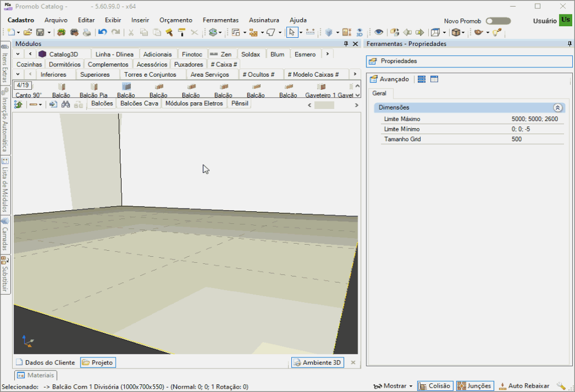The width and height of the screenshot is (575, 392).
Task: Open the Ferramentas menu
Action: pyautogui.click(x=221, y=20)
